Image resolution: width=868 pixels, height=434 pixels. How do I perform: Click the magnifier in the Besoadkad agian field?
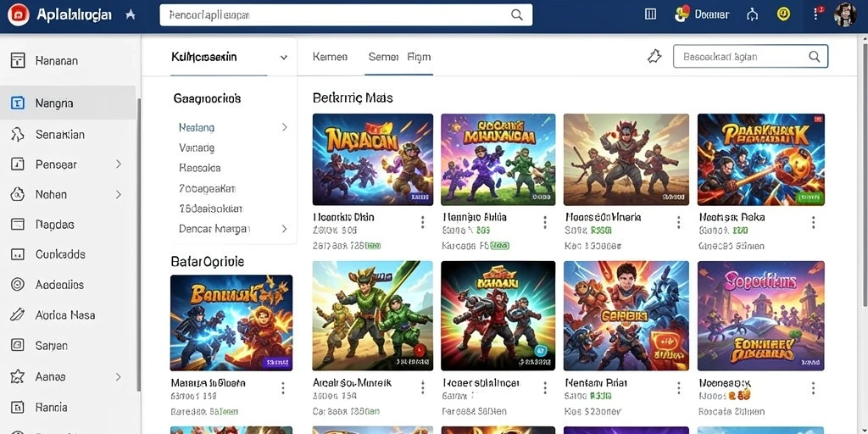click(x=815, y=56)
